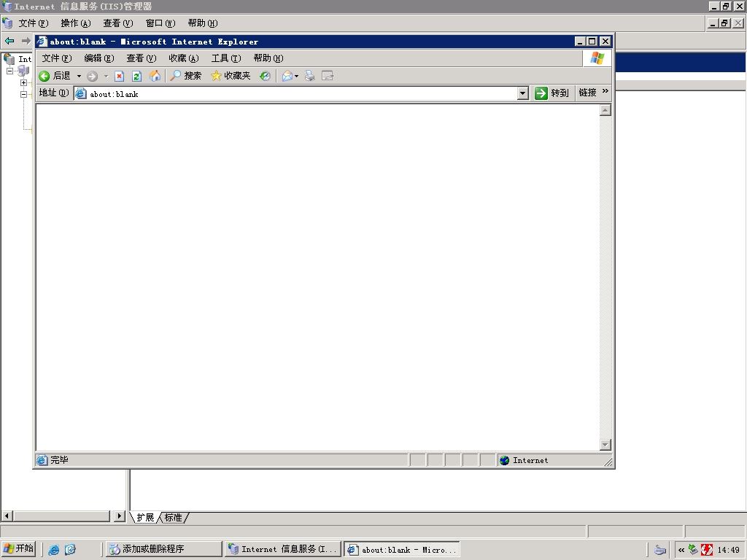
Task: Expand hidden tray icons chevron
Action: click(681, 550)
